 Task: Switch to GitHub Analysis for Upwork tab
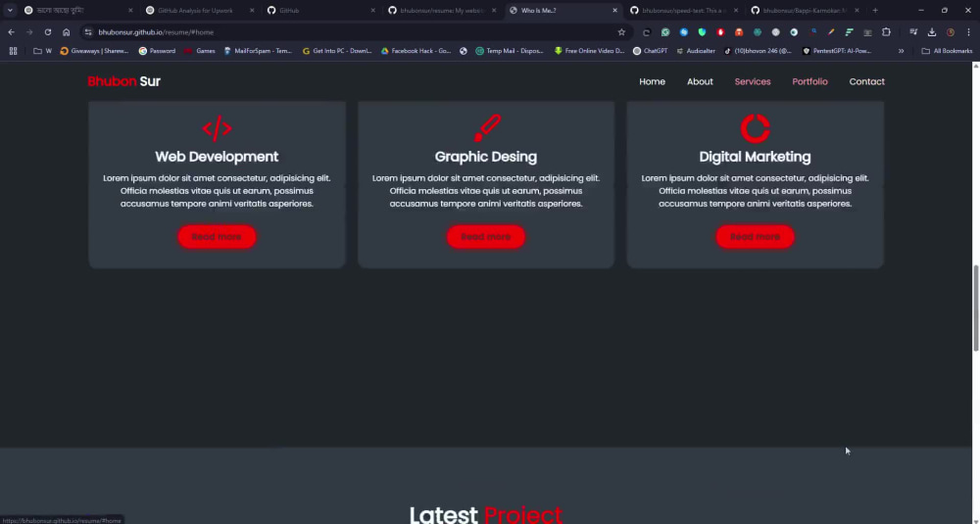point(196,10)
